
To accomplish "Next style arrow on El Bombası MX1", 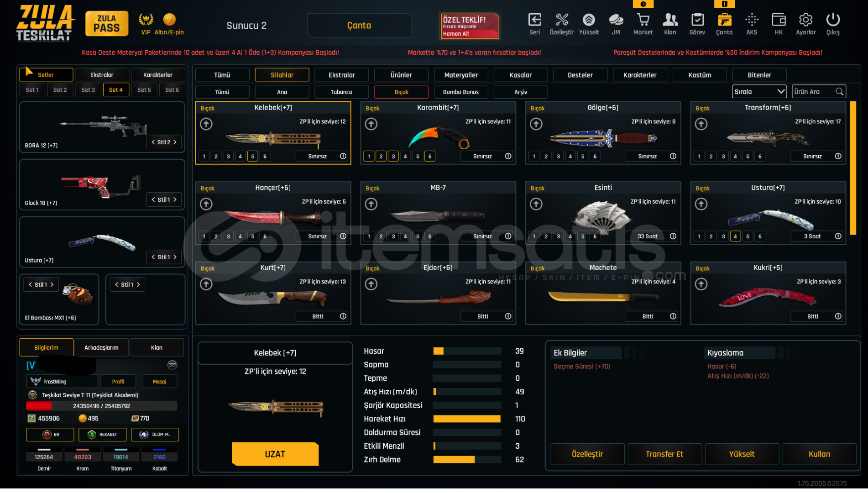I will coord(52,284).
